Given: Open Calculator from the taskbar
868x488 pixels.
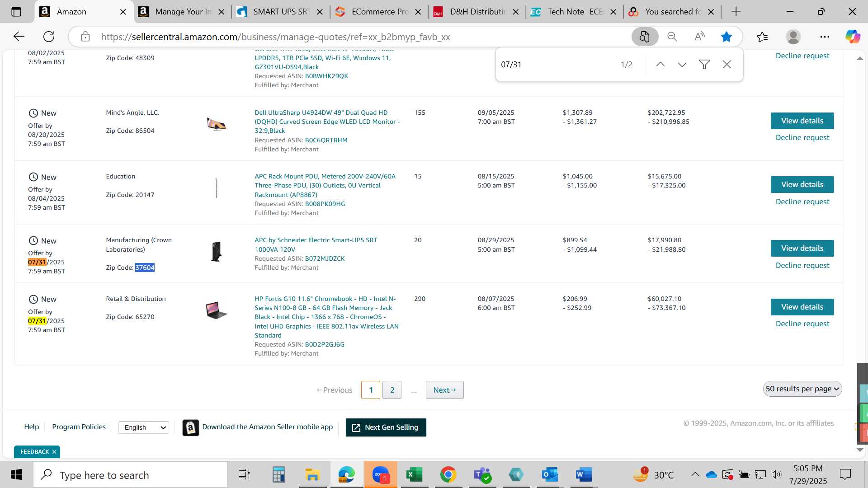Looking at the screenshot, I should point(278,474).
